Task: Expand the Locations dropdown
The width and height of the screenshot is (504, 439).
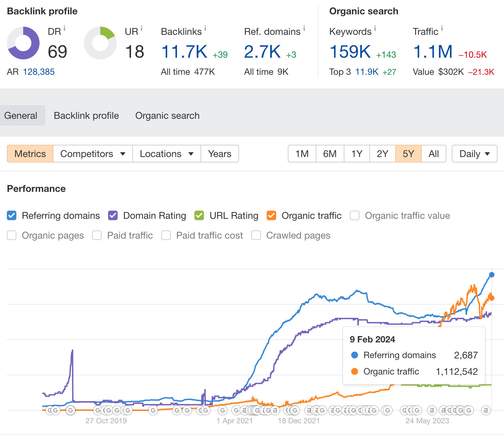Action: pos(166,154)
